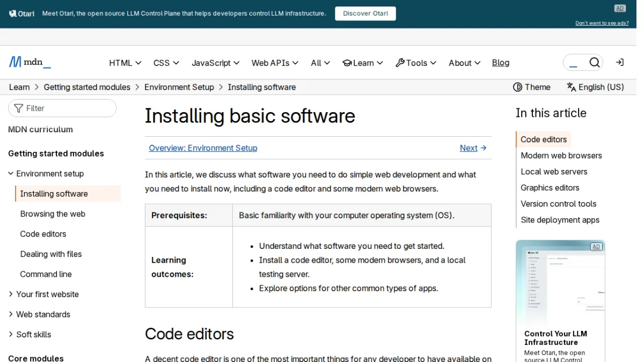
Task: Select Installing software in sidebar
Action: [68, 194]
